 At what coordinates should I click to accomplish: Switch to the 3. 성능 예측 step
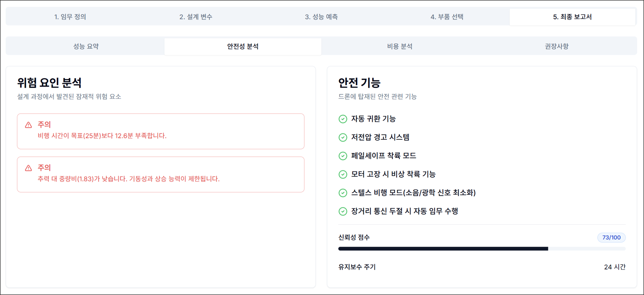[321, 17]
